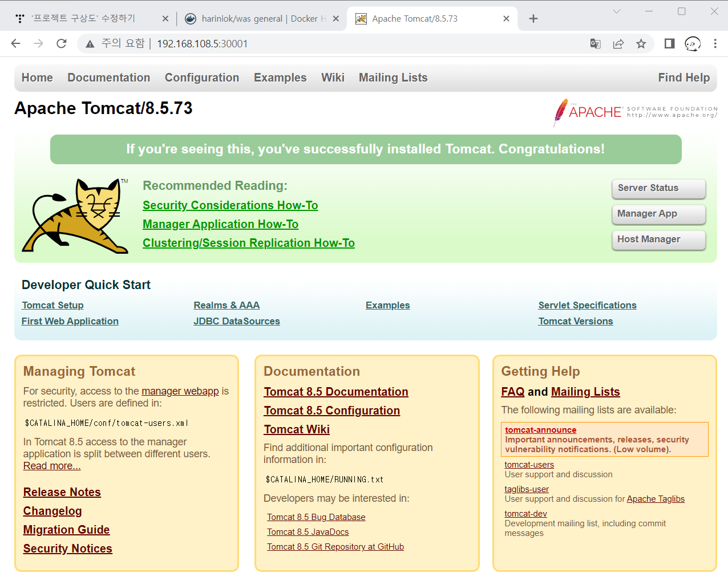Open the tomcat-announce mailing list link
Viewport: 728px width, 585px height.
[x=541, y=430]
